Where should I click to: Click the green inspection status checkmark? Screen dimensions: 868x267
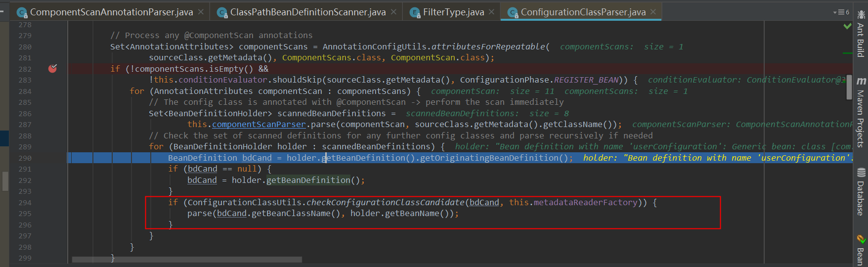pyautogui.click(x=847, y=26)
